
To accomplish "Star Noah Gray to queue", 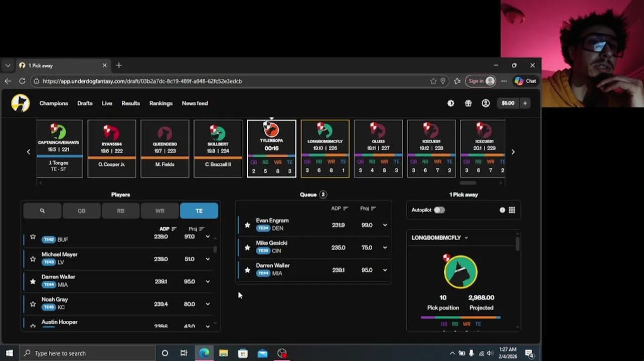I will click(x=33, y=304).
